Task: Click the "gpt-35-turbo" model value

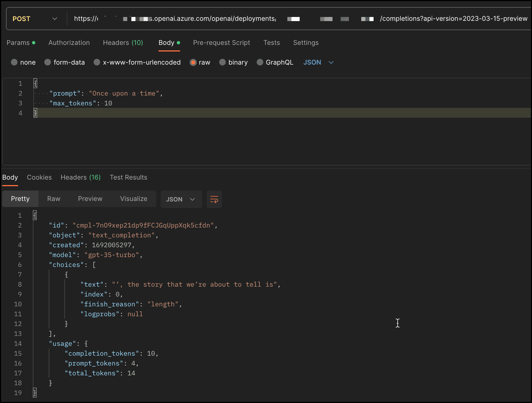Action: [x=112, y=255]
